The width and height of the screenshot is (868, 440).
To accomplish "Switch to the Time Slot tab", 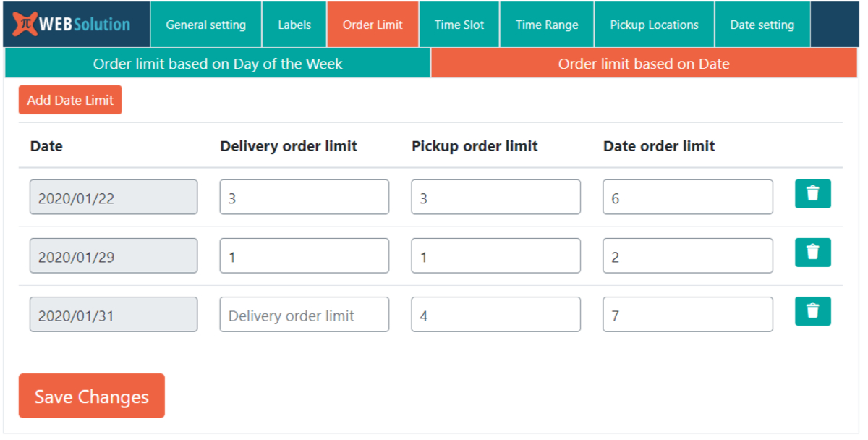I will click(459, 25).
